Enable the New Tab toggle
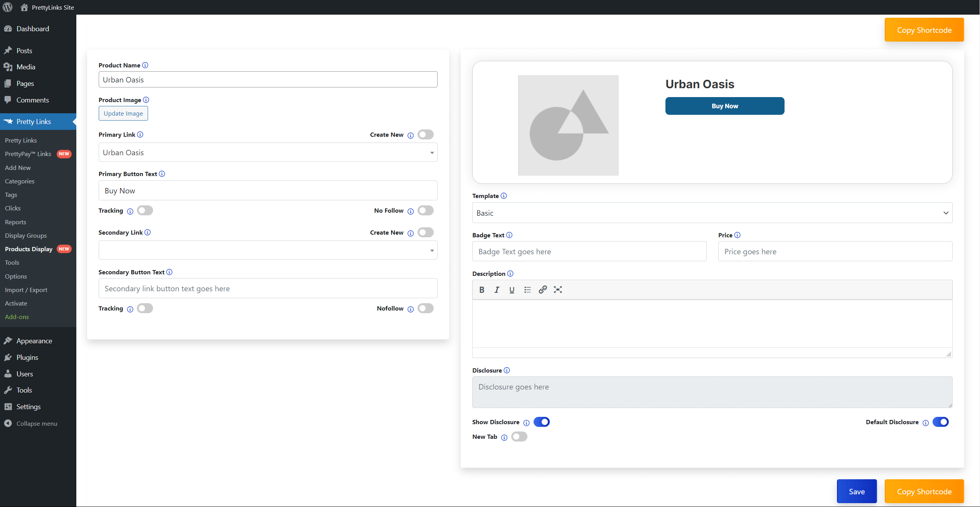This screenshot has width=980, height=507. 519,436
